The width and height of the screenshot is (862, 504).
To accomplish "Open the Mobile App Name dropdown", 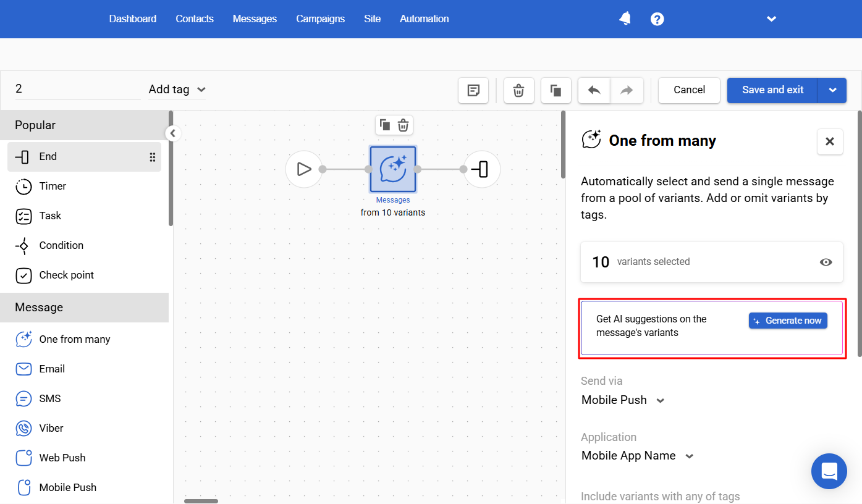I will [638, 456].
